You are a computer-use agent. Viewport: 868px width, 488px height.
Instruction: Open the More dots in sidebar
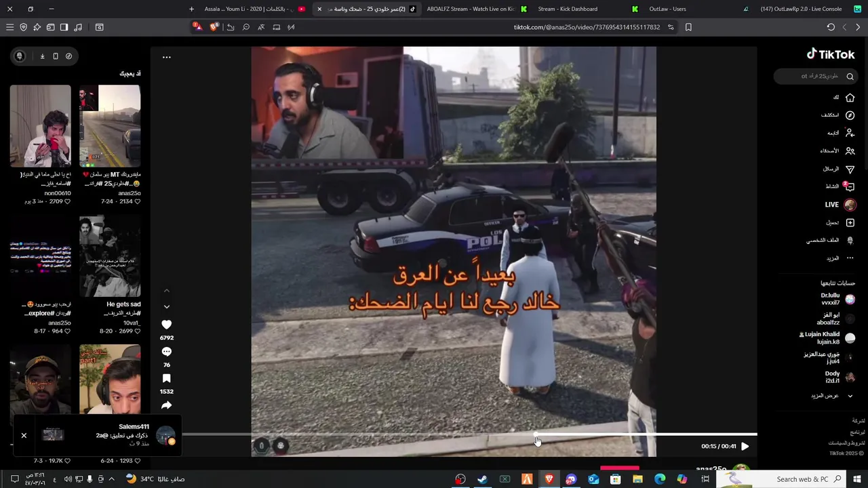(x=850, y=258)
